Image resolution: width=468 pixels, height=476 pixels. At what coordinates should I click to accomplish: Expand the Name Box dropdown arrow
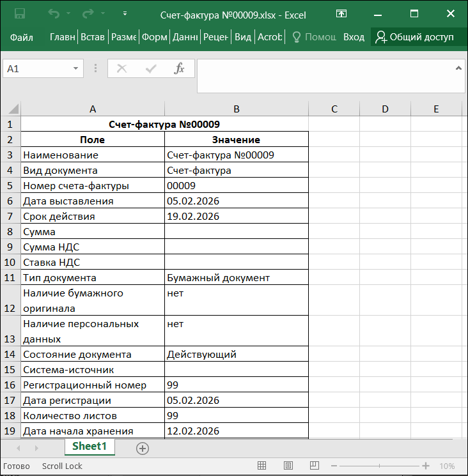(75, 68)
